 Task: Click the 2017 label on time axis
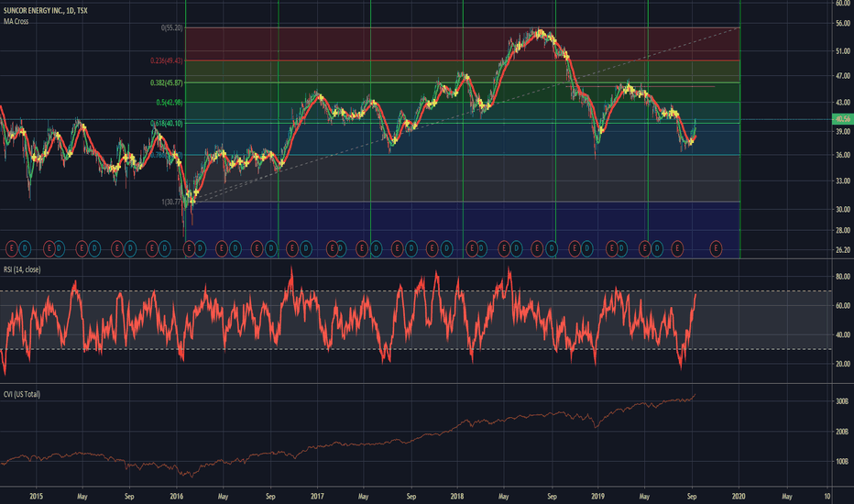[317, 497]
